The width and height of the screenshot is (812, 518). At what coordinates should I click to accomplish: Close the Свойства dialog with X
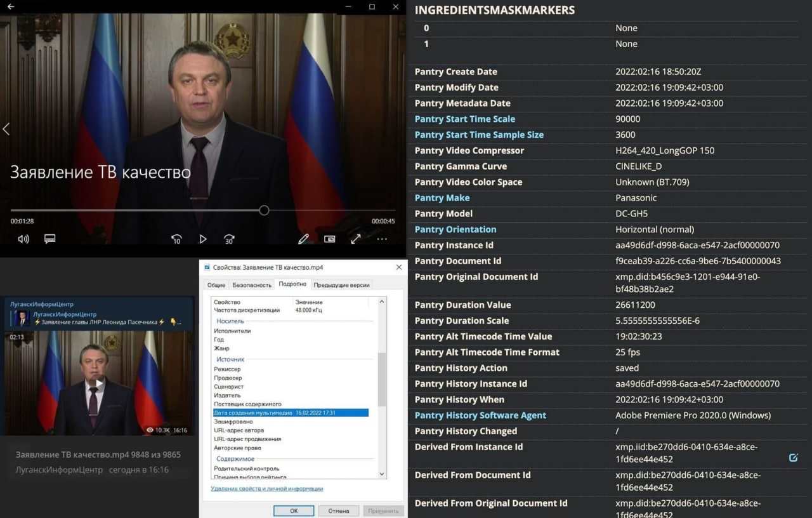click(399, 267)
